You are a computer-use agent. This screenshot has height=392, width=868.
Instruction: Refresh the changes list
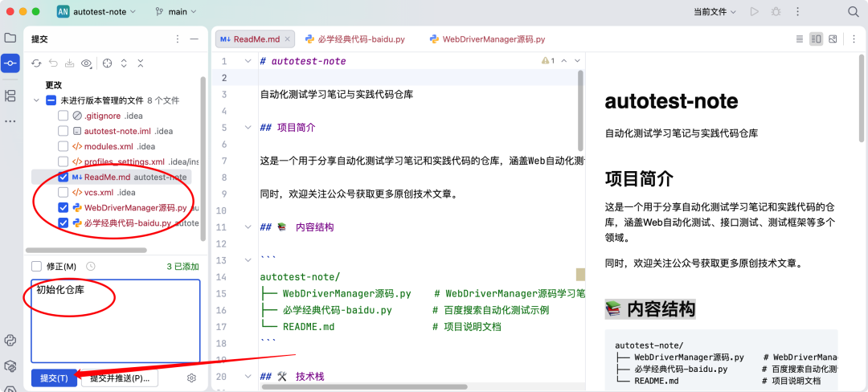coord(36,63)
